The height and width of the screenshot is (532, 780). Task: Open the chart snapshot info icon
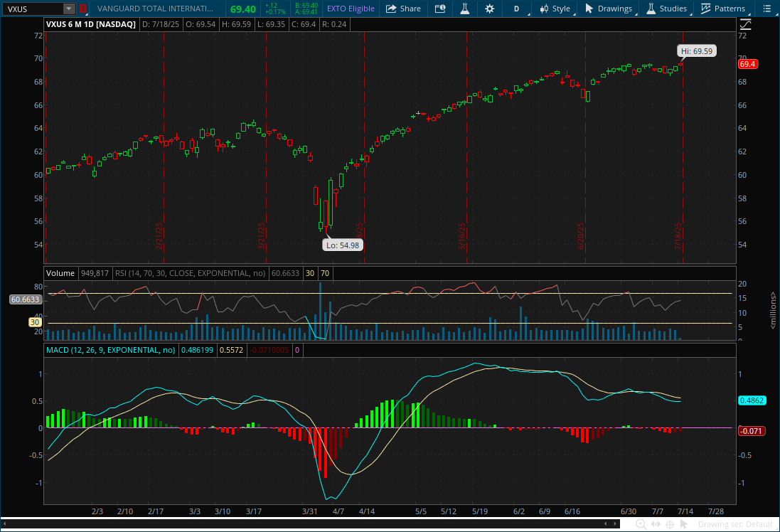point(439,9)
